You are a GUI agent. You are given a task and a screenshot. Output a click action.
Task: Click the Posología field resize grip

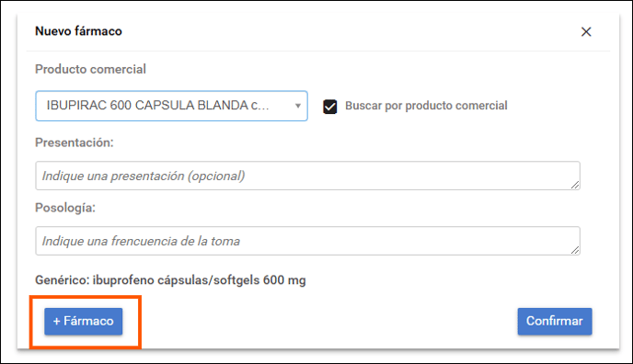tap(575, 250)
